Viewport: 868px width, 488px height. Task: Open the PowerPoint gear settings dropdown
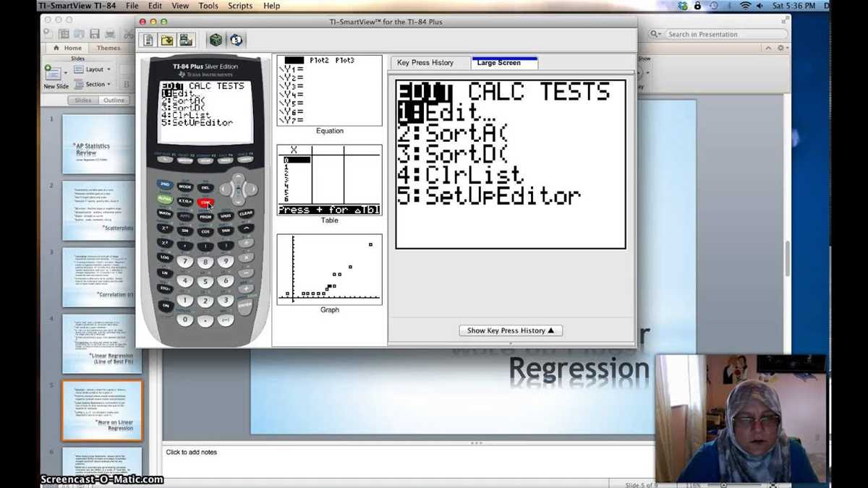[x=782, y=48]
